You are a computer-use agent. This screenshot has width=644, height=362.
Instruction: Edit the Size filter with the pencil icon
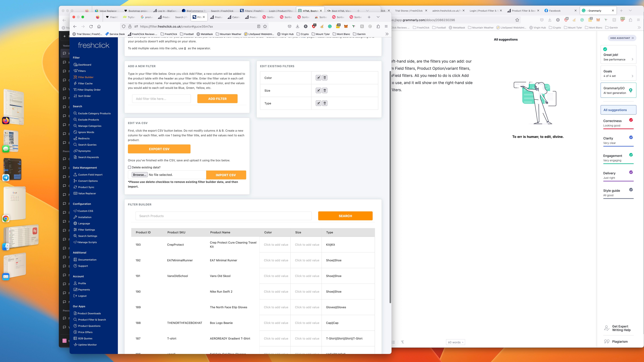(318, 90)
